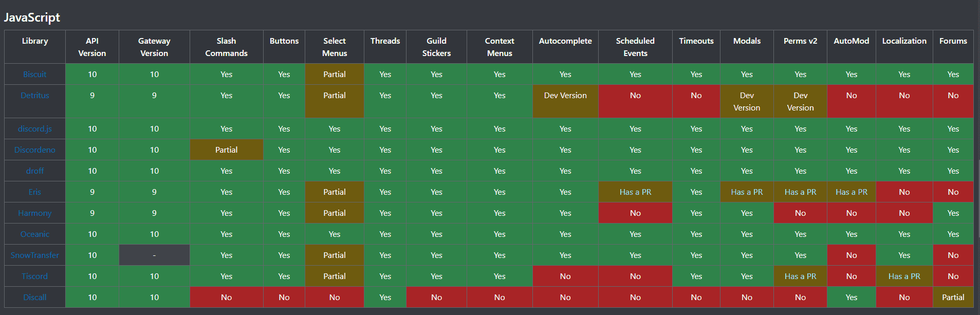This screenshot has width=980, height=315.
Task: Click the Slash Commands column header
Action: point(226,47)
